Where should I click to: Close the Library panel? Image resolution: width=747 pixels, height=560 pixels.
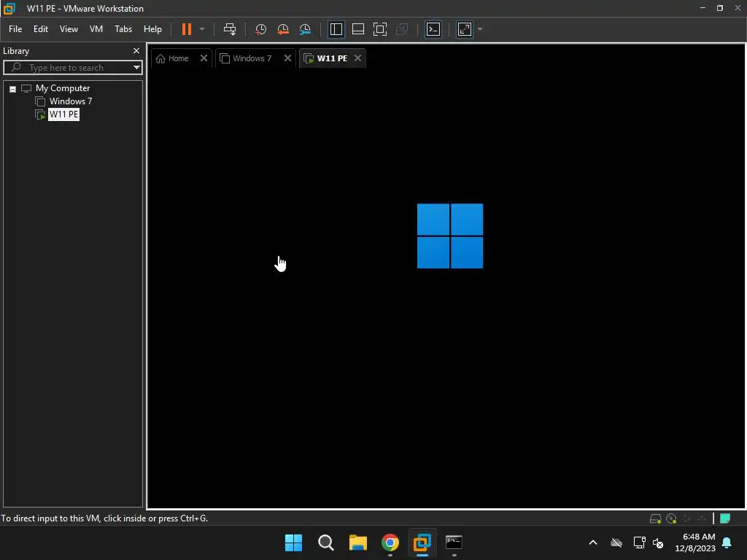pyautogui.click(x=136, y=51)
